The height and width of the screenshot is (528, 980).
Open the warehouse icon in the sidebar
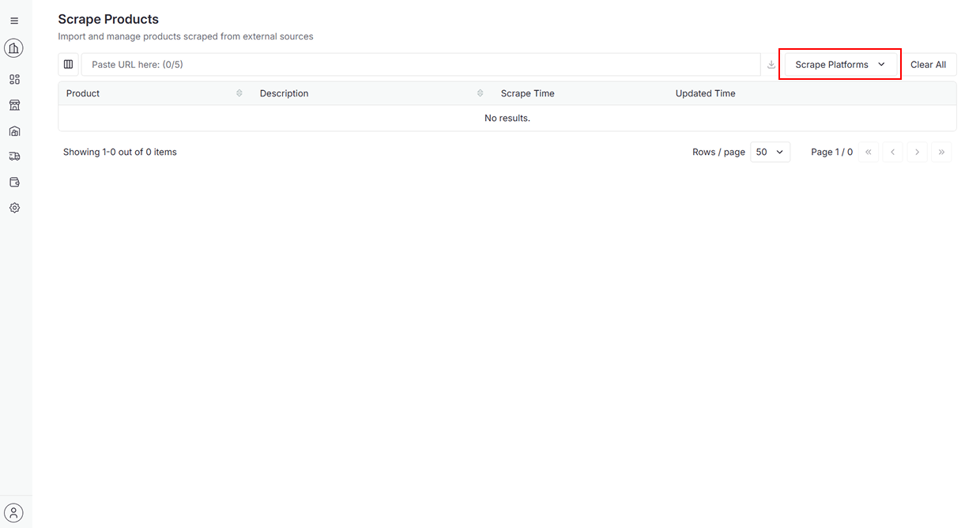(x=14, y=131)
